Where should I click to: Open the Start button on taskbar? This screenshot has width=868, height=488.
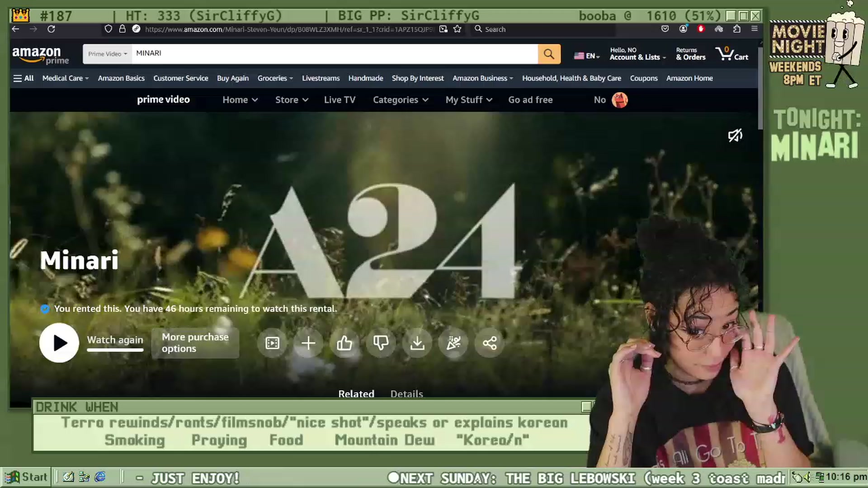(26, 477)
